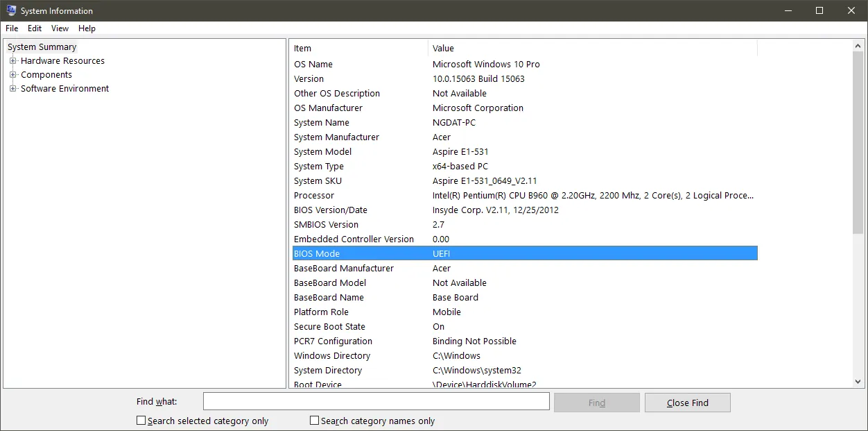Viewport: 868px width, 431px height.
Task: Open the Edit menu
Action: tap(34, 28)
